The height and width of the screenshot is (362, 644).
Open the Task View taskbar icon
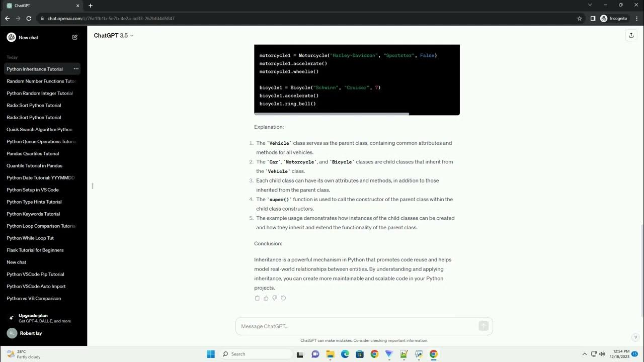[300, 354]
